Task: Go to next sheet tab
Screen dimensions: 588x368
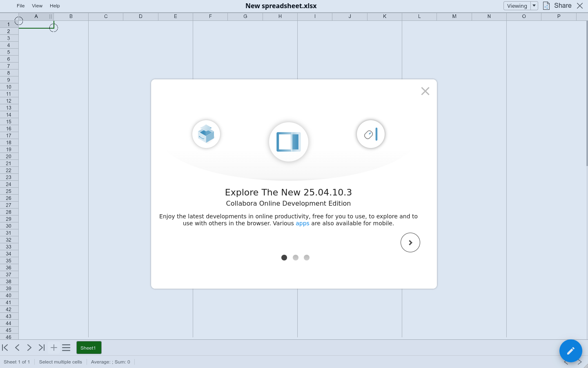Action: point(29,348)
